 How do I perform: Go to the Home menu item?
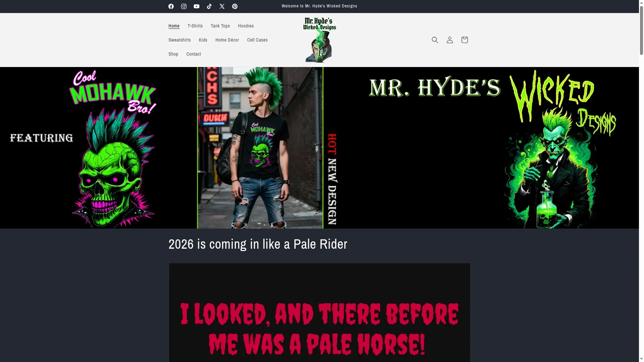point(174,26)
